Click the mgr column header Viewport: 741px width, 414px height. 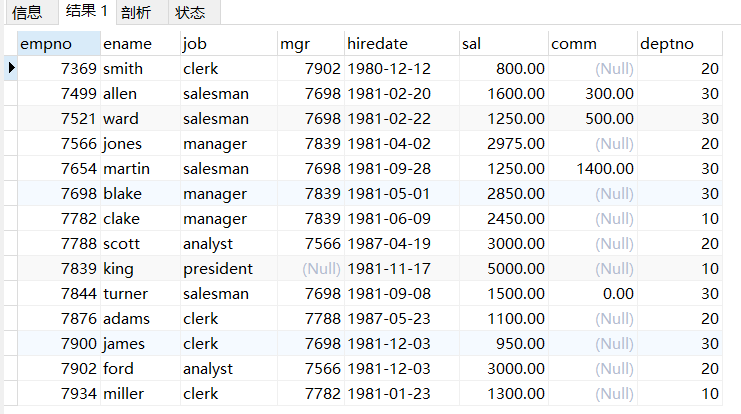310,43
